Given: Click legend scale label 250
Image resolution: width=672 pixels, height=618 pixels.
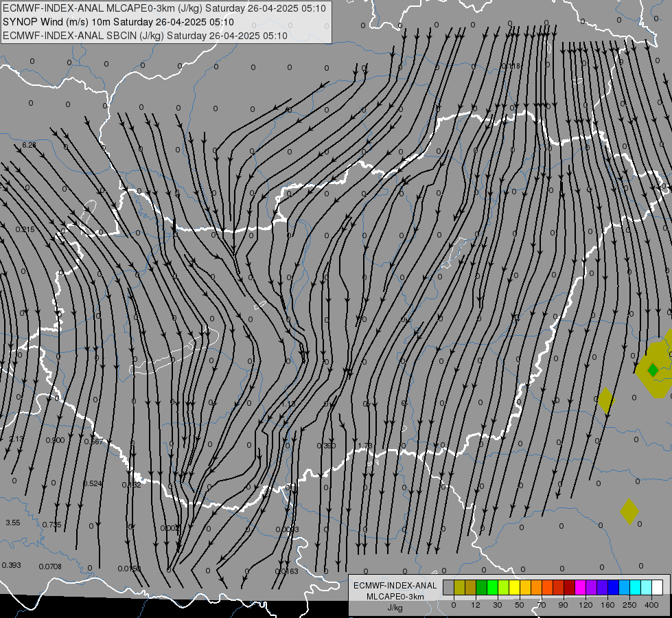Looking at the screenshot, I should click(629, 605).
